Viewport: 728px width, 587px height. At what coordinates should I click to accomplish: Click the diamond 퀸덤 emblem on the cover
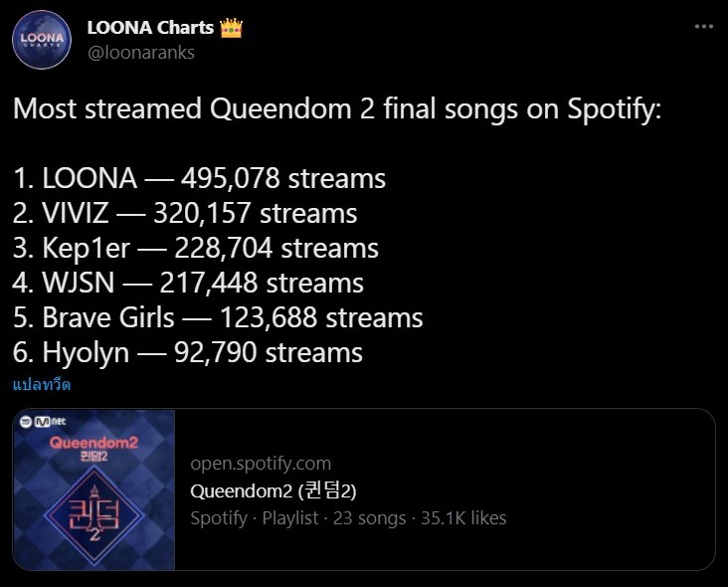point(94,516)
